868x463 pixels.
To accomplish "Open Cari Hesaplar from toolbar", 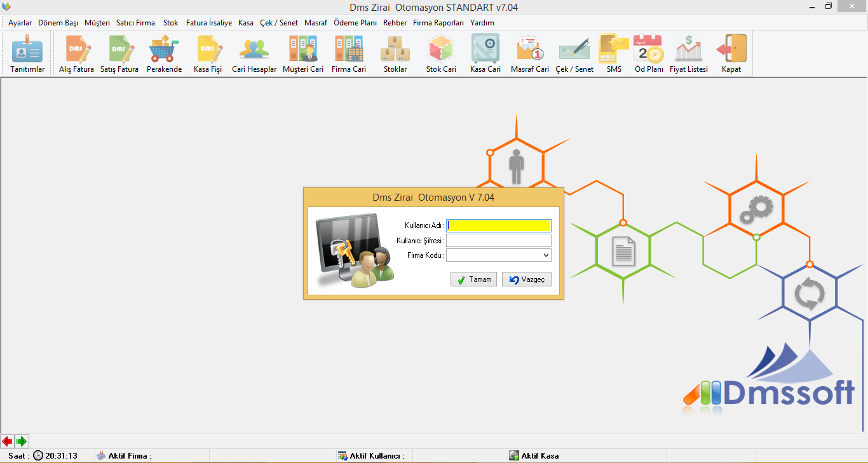I will pyautogui.click(x=254, y=50).
